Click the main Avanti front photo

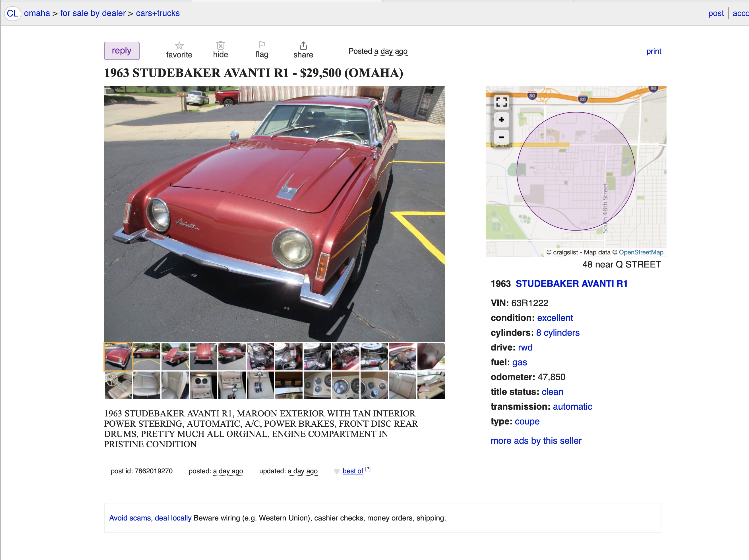coord(274,214)
